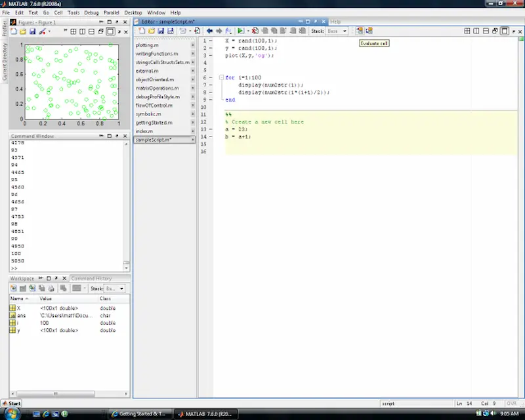Undock the Command Window panel
Image resolution: width=525 pixels, height=420 pixels.
tap(101, 135)
